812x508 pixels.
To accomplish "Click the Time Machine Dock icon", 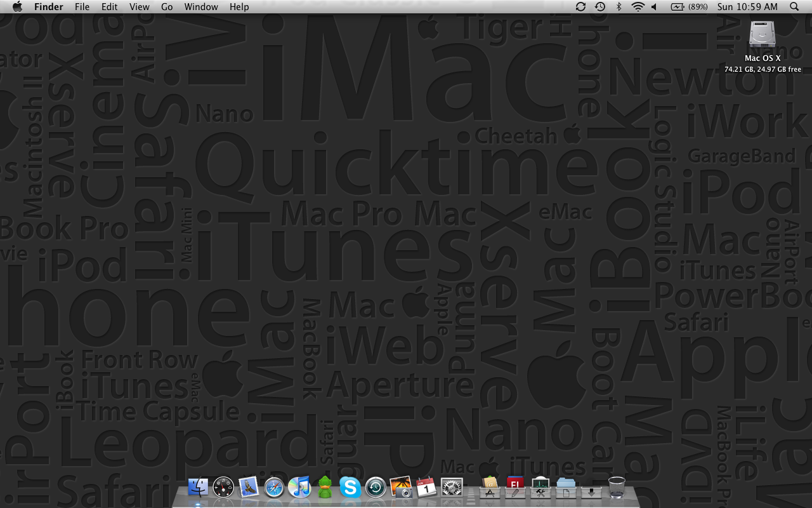I will pyautogui.click(x=376, y=488).
